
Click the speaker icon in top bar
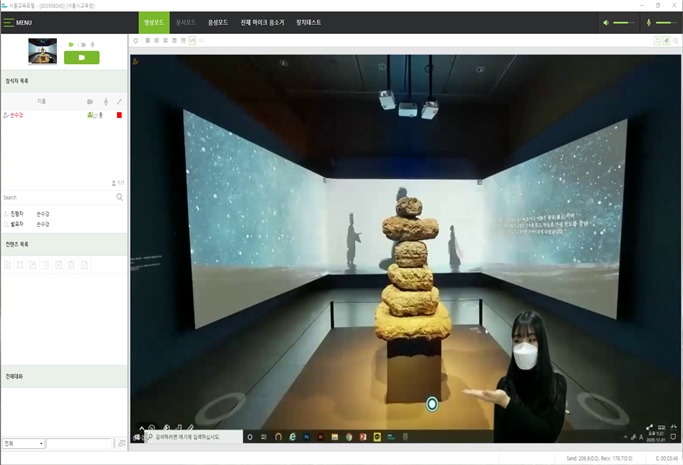point(606,22)
